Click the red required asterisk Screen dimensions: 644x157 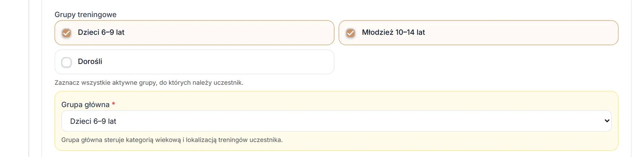tap(113, 104)
